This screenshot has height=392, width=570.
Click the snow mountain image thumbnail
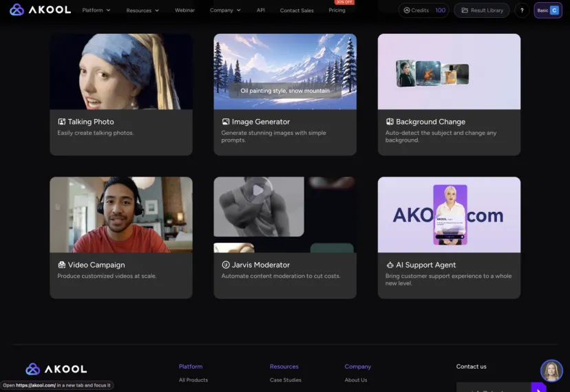point(285,72)
